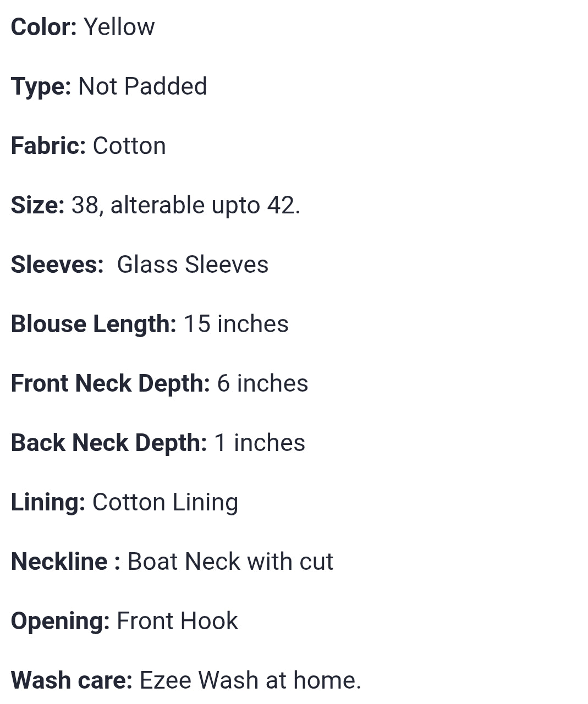Click the 'Glass Sleeves' text
The width and height of the screenshot is (588, 704).
pyautogui.click(x=193, y=265)
